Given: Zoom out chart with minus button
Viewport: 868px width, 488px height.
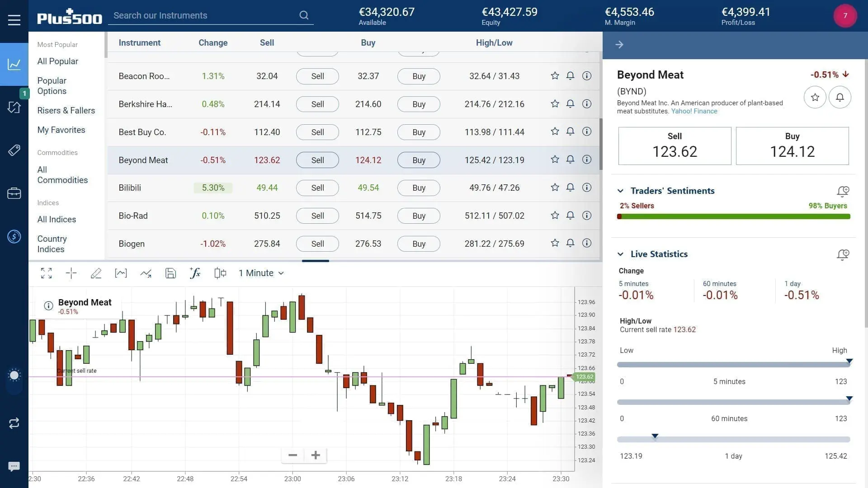Looking at the screenshot, I should (292, 455).
